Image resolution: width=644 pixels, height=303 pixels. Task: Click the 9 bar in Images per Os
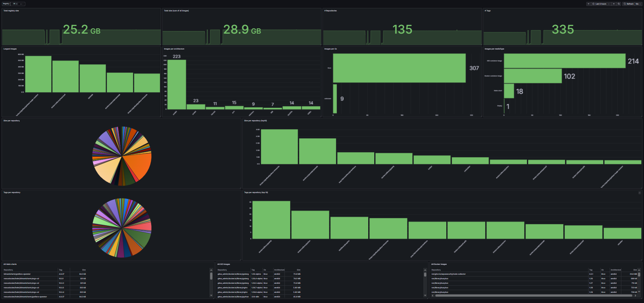pyautogui.click(x=335, y=99)
